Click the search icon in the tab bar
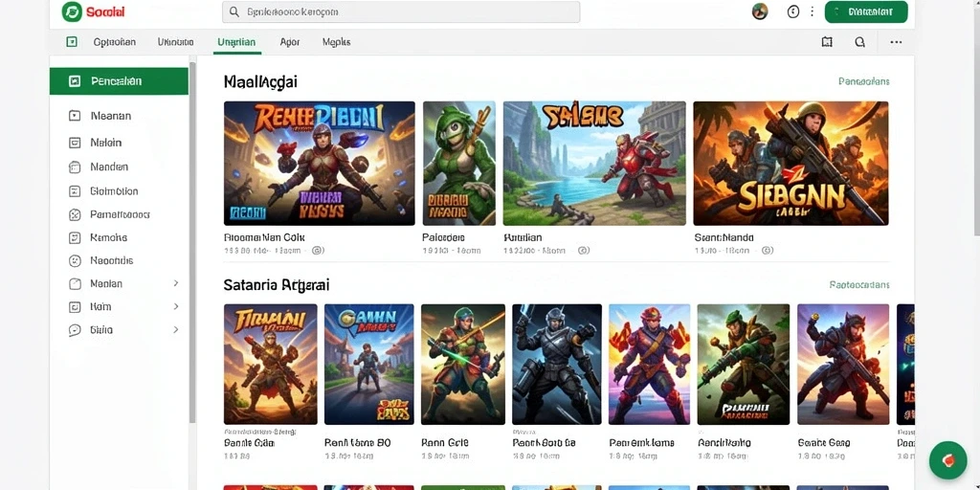Viewport: 980px width, 490px height. point(860,42)
